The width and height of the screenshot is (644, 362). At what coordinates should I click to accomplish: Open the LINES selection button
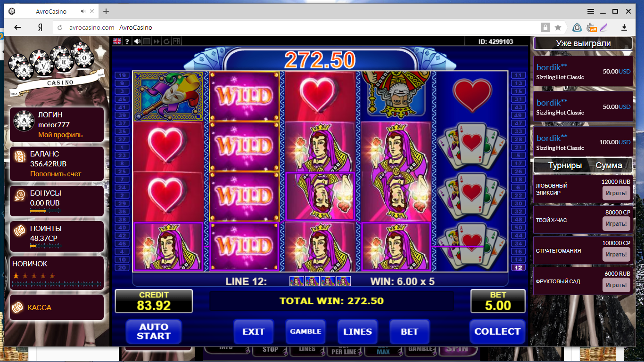pos(357,331)
